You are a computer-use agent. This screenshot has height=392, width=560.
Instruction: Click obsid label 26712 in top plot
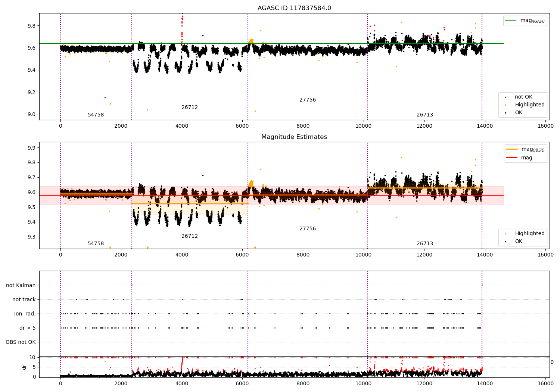point(190,108)
